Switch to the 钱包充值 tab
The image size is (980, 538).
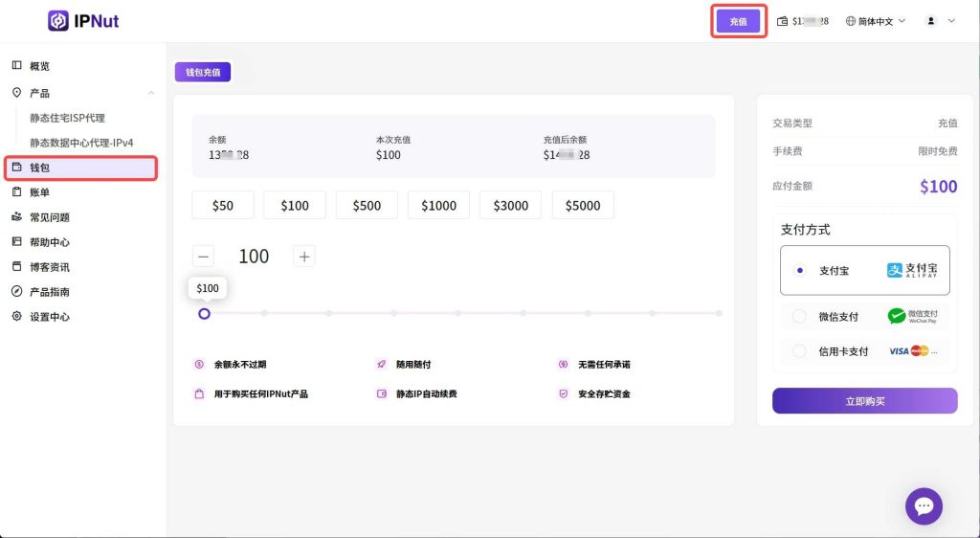pyautogui.click(x=203, y=73)
